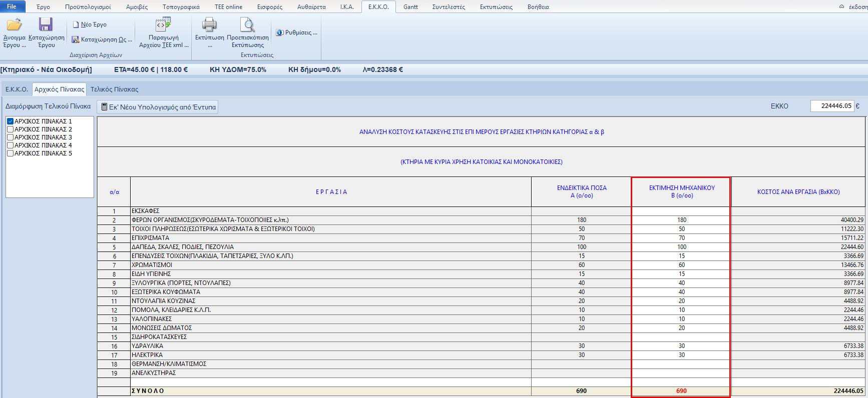The image size is (868, 398).
Task: Select engineer estimate cell for ΧΡΩΜΑΤΙΣΜΟΙ row
Action: 681,265
